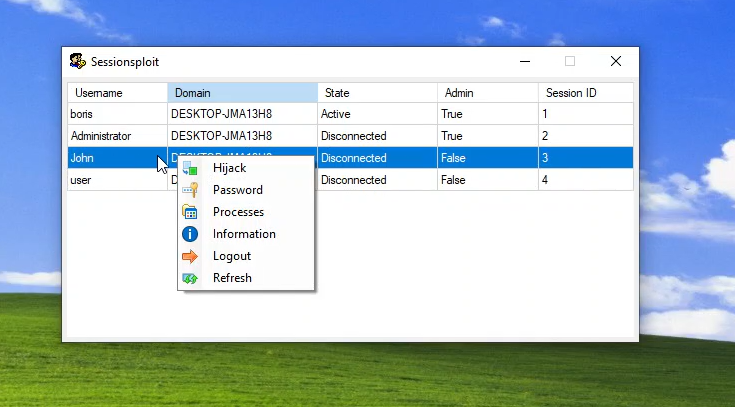
Task: Close the Sessionsploit window
Action: 616,61
